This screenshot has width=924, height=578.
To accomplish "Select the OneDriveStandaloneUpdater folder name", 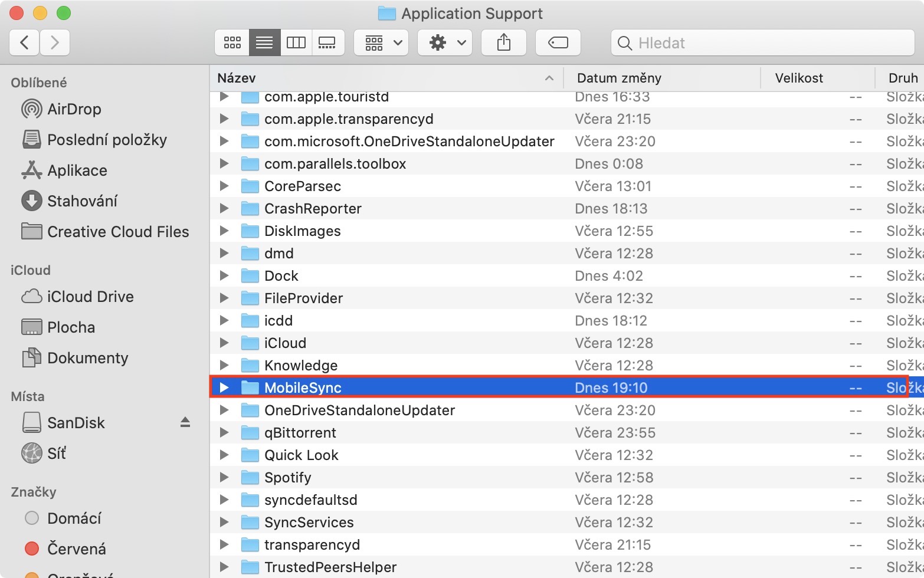I will (360, 410).
